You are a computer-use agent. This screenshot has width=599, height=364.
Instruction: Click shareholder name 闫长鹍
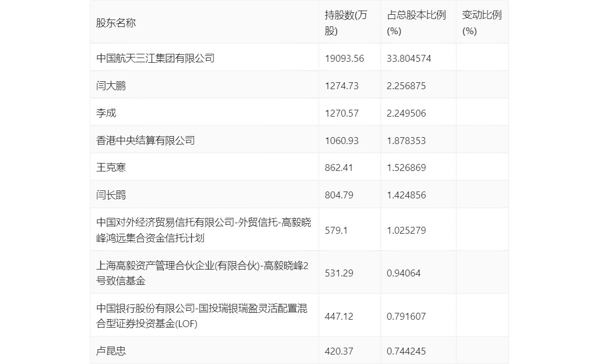click(x=111, y=195)
